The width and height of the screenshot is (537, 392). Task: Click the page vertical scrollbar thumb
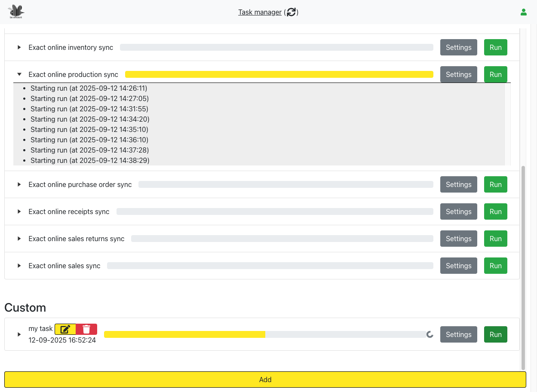click(523, 266)
